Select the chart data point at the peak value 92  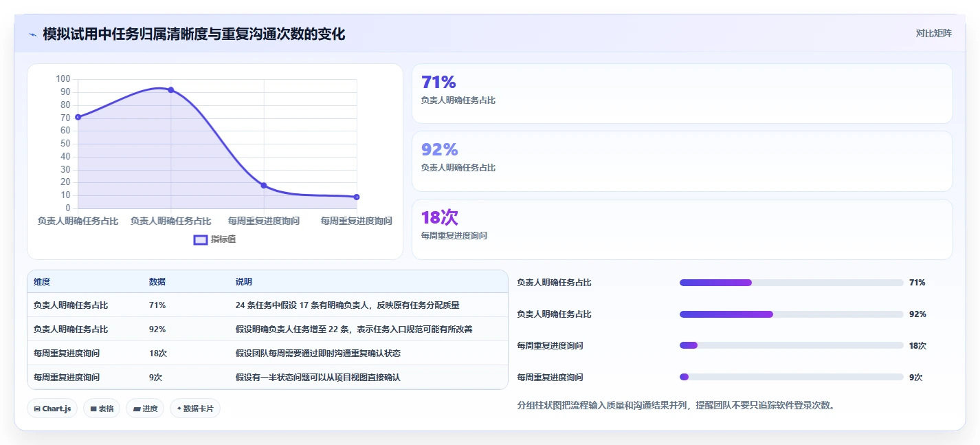point(171,90)
